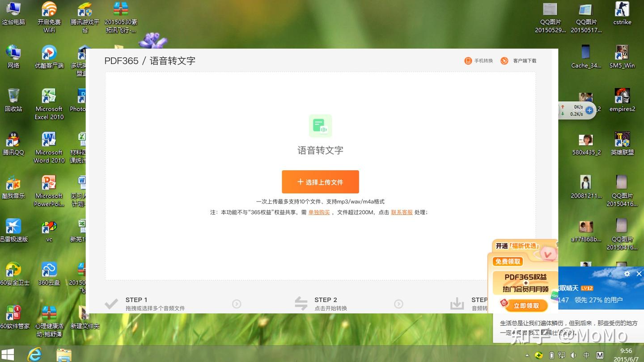Click the 手机转换 phone icon
The image size is (644, 362).
click(468, 61)
